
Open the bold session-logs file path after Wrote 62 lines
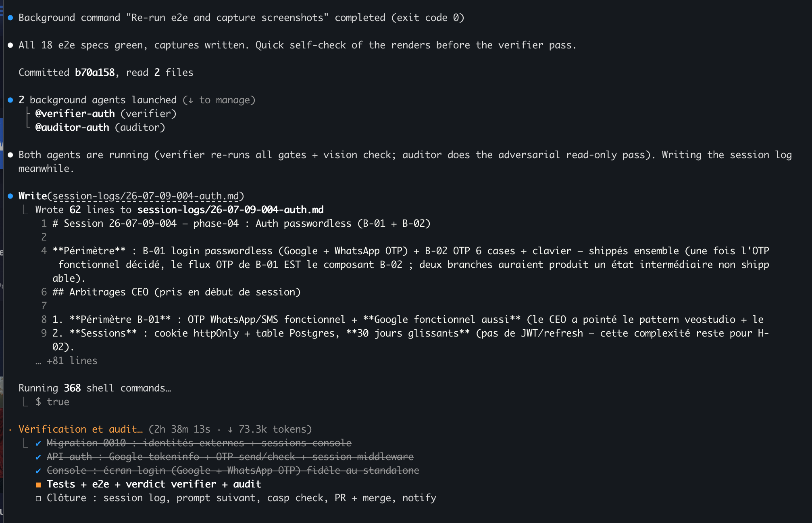click(x=231, y=210)
